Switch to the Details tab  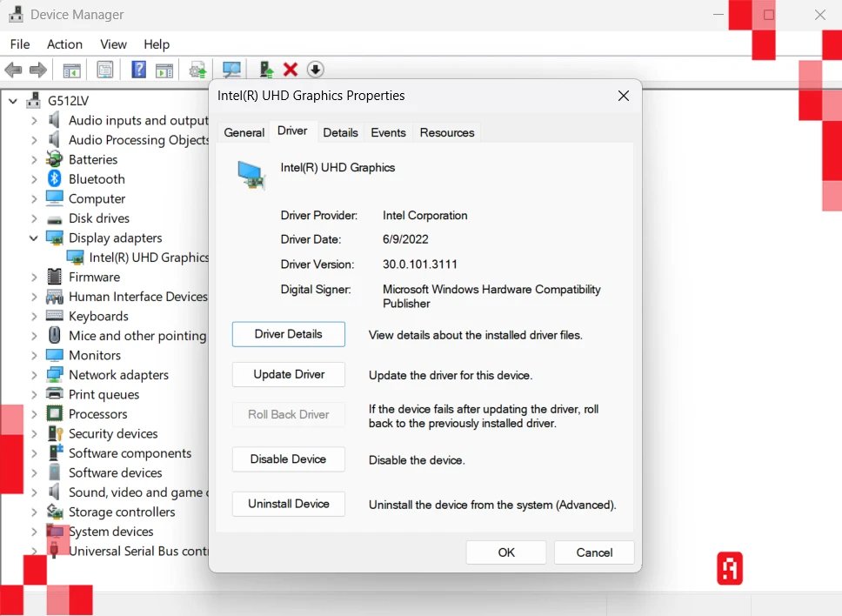click(340, 132)
